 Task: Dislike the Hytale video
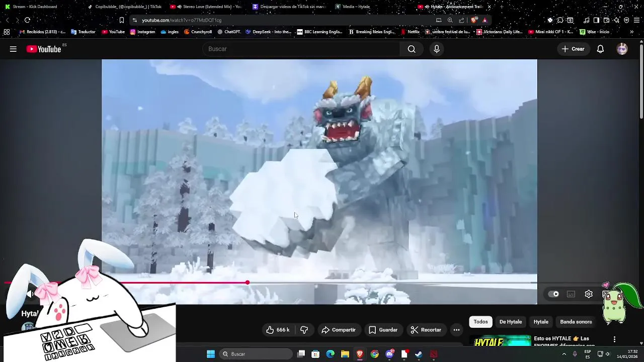click(x=304, y=330)
